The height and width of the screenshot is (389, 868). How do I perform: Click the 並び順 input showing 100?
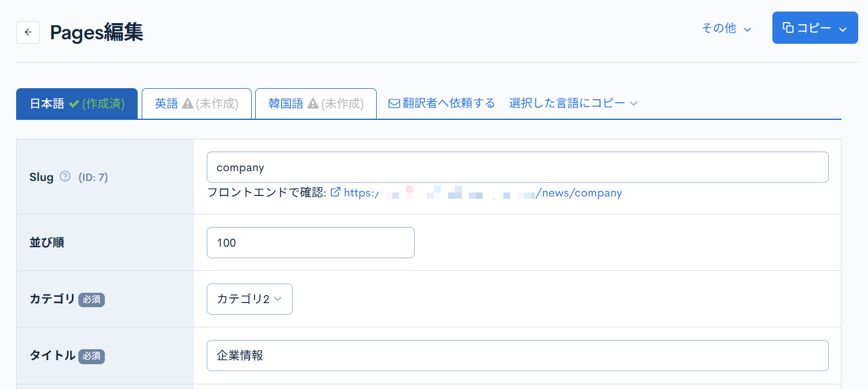pyautogui.click(x=310, y=242)
